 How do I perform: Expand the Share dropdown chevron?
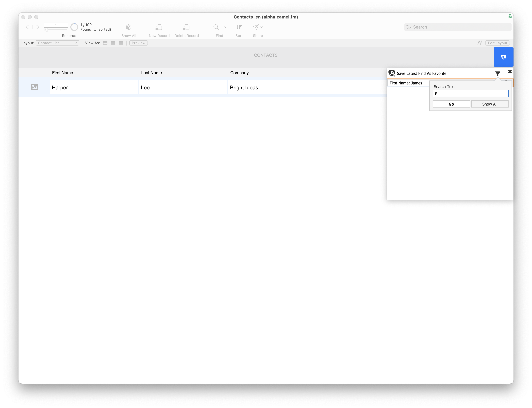coord(262,27)
